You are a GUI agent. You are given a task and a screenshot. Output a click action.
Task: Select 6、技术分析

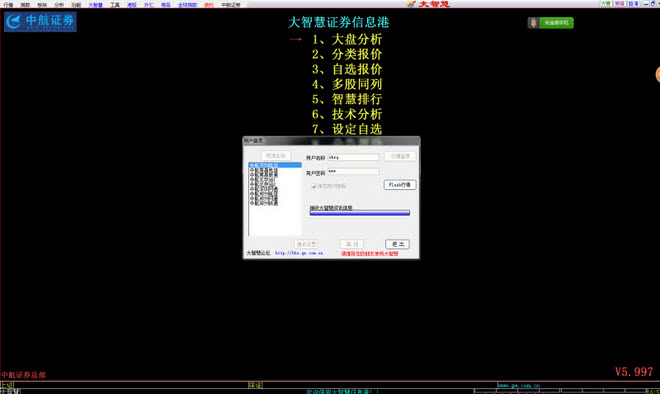347,114
